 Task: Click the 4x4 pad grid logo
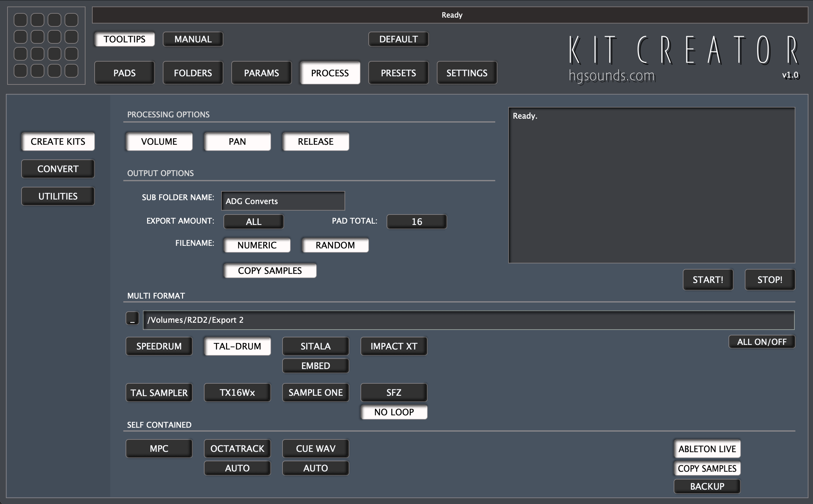click(46, 45)
